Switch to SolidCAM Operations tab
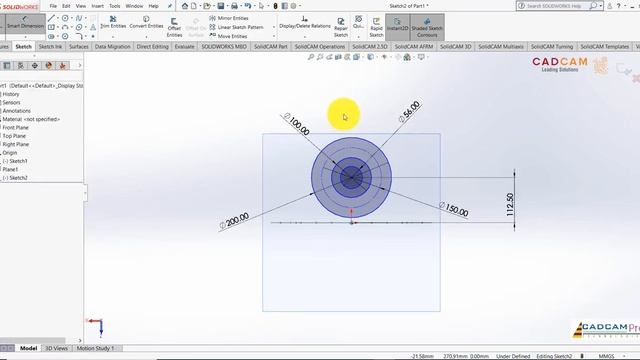 320,47
